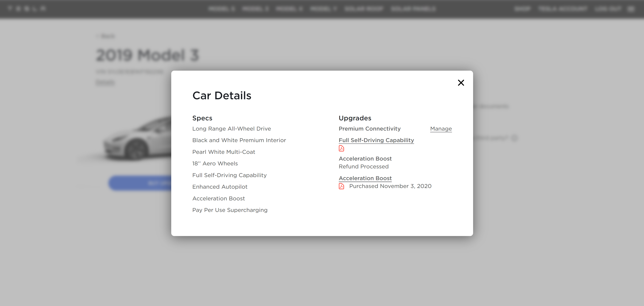The width and height of the screenshot is (644, 306).
Task: Go to Model X in navigation bar
Action: (289, 9)
